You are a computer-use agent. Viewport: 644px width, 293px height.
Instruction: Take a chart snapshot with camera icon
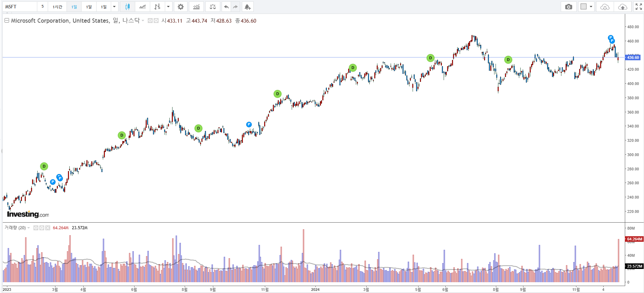[569, 7]
